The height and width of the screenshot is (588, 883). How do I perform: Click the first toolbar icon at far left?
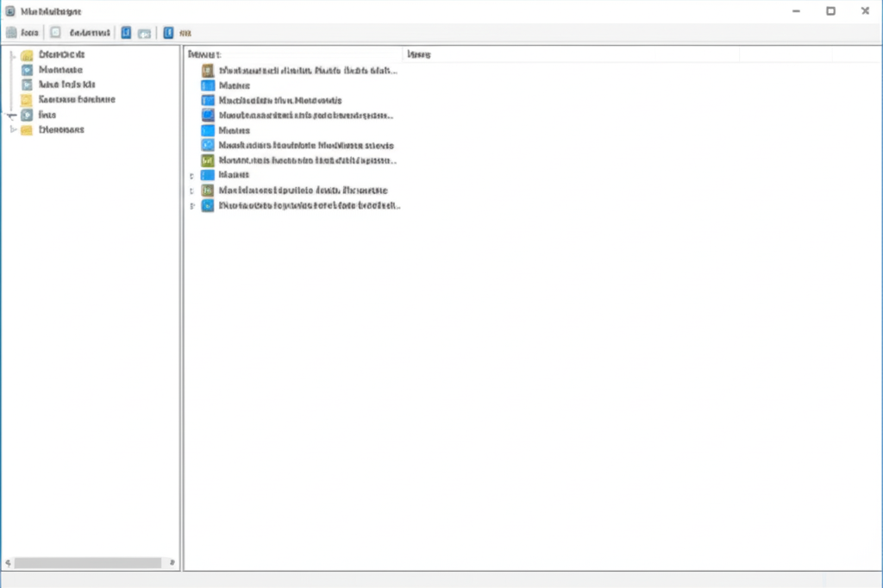(x=11, y=33)
